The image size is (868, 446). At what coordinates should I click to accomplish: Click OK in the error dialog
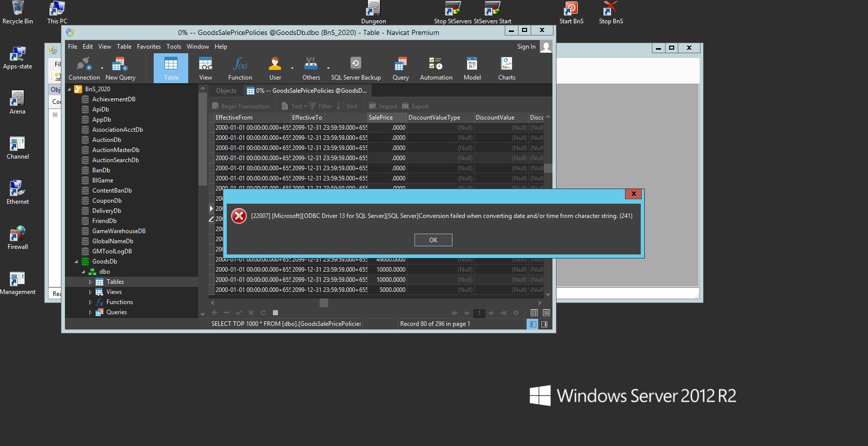[433, 240]
